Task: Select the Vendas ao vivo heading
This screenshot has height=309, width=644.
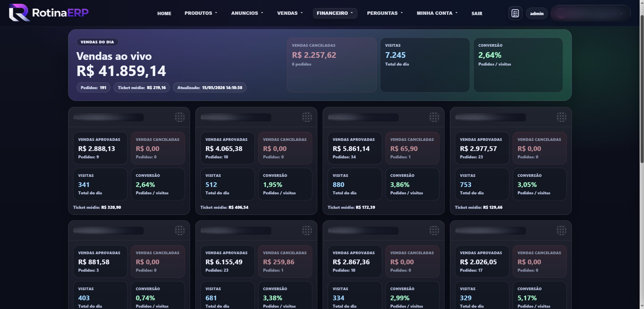Action: tap(114, 56)
